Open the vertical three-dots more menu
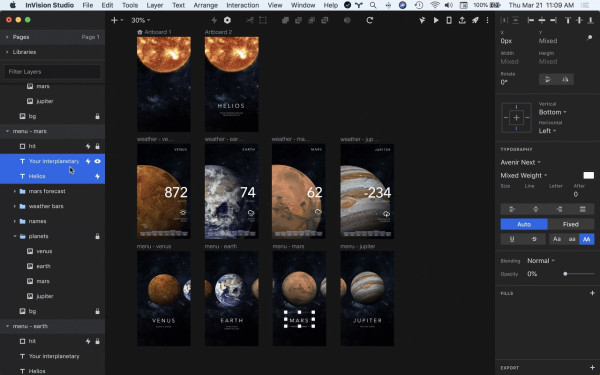 [x=487, y=20]
